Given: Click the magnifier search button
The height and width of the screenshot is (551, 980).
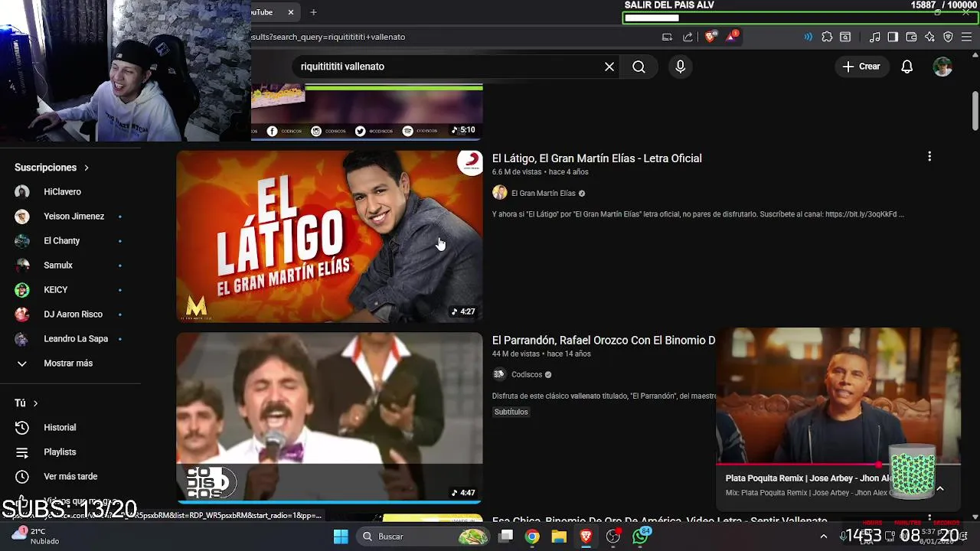Looking at the screenshot, I should click(x=639, y=67).
